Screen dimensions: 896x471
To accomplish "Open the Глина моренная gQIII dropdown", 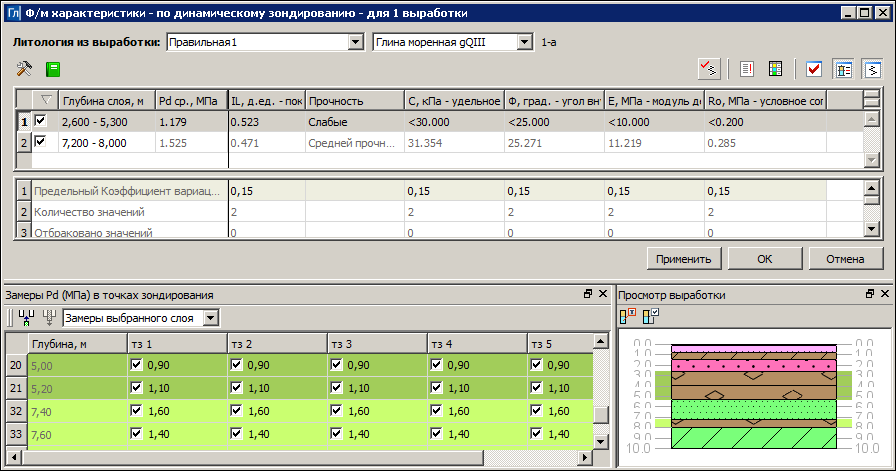I will pyautogui.click(x=525, y=42).
